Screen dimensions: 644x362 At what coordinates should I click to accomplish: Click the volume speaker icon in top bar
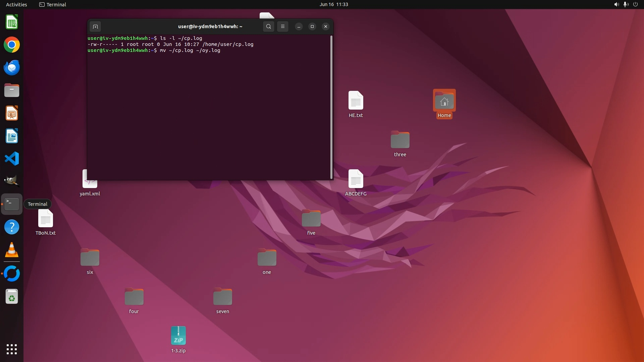click(616, 4)
